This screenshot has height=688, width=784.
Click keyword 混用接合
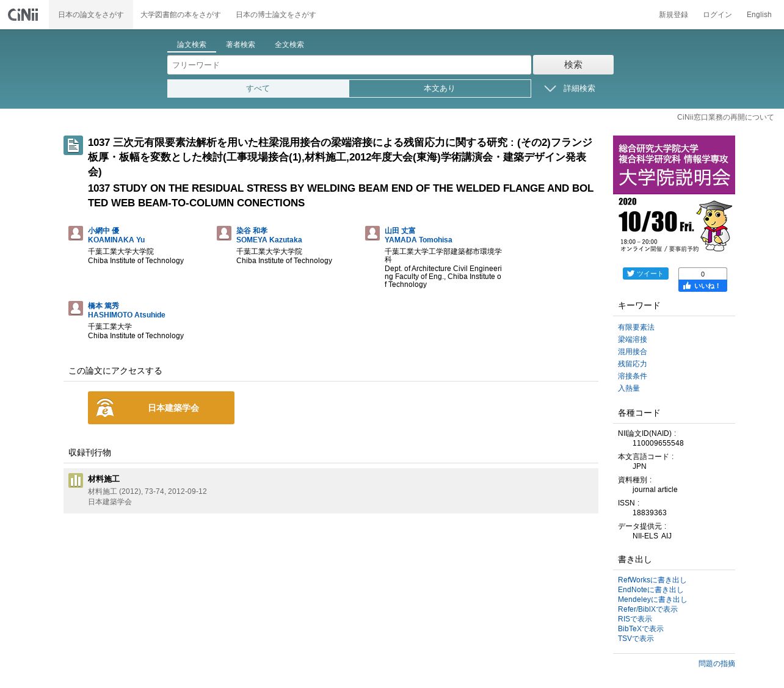pos(633,352)
